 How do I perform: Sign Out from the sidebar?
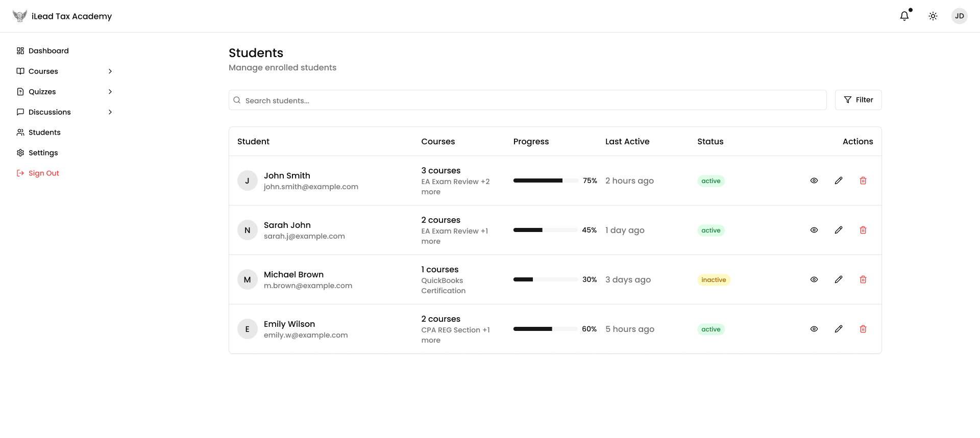(43, 173)
